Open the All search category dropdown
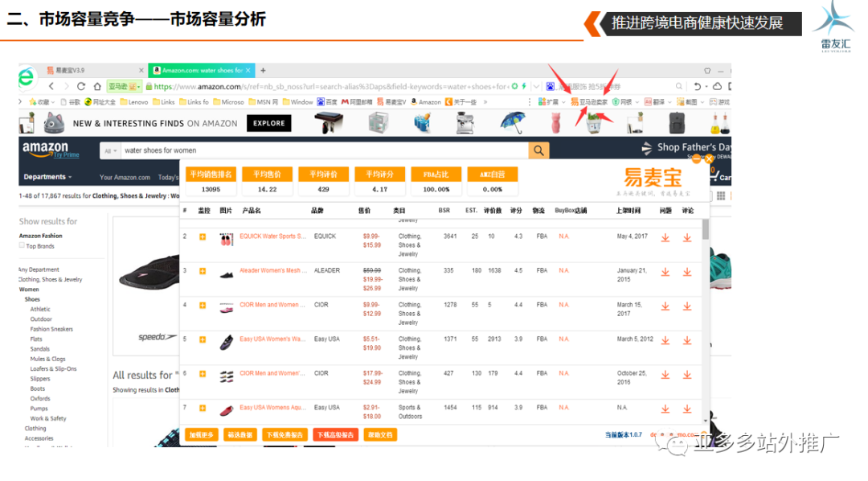Screen dimensions: 868x481 [111, 150]
